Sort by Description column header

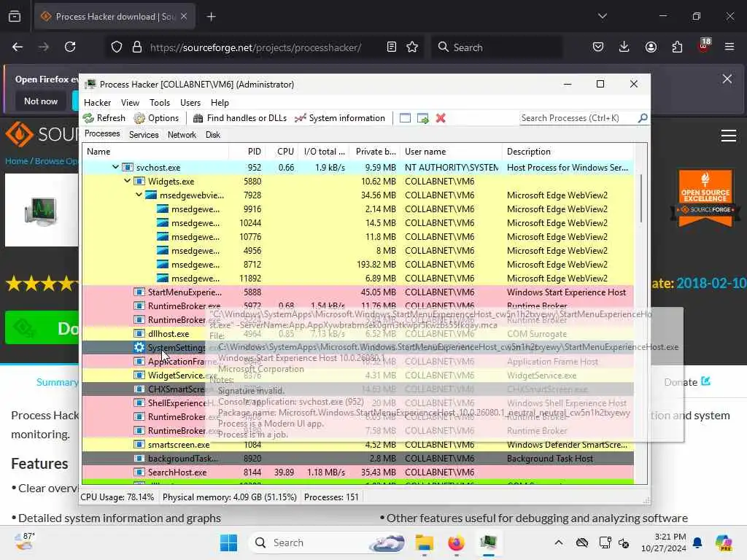(x=568, y=152)
